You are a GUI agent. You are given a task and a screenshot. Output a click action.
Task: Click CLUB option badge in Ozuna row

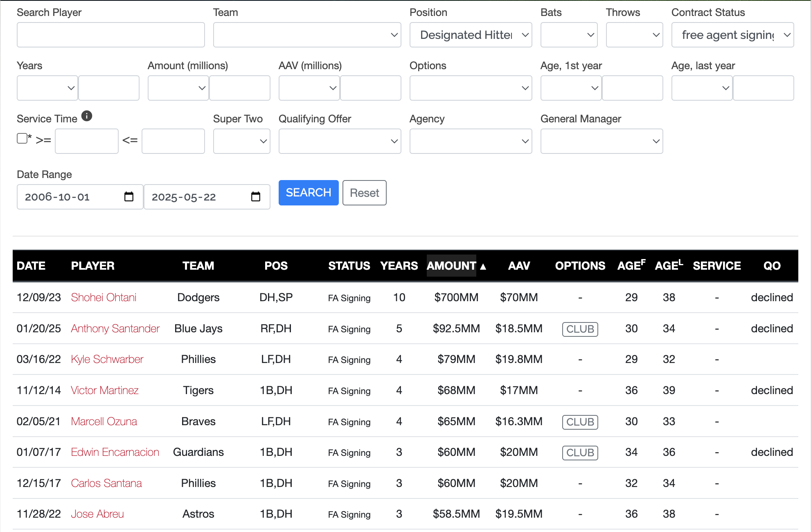point(580,422)
